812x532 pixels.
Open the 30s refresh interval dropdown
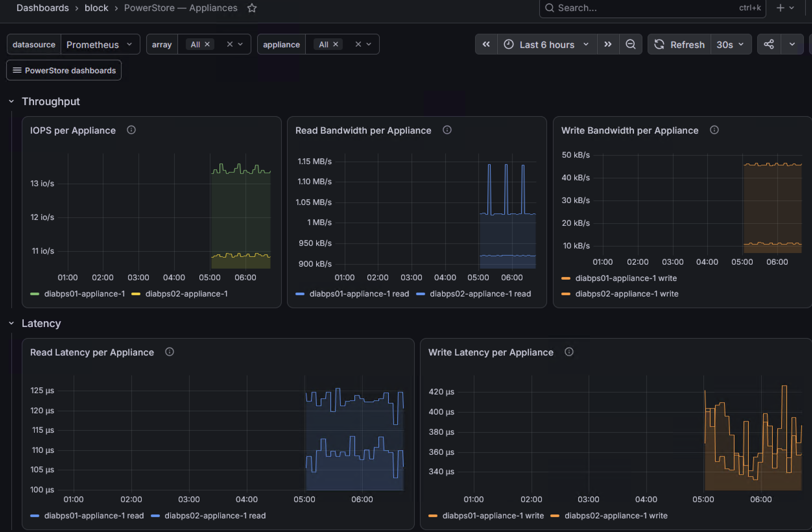pos(731,44)
